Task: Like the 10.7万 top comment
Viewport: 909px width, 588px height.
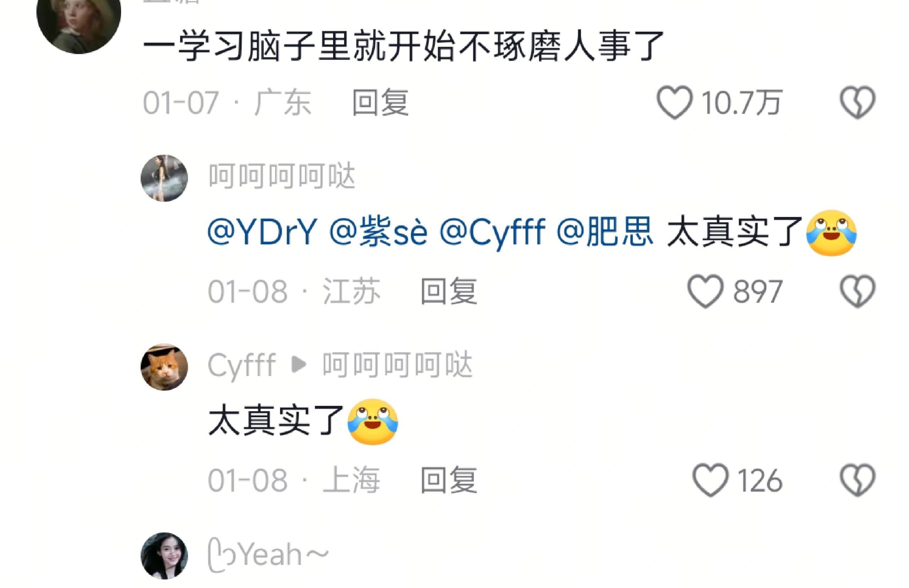Action: 674,102
